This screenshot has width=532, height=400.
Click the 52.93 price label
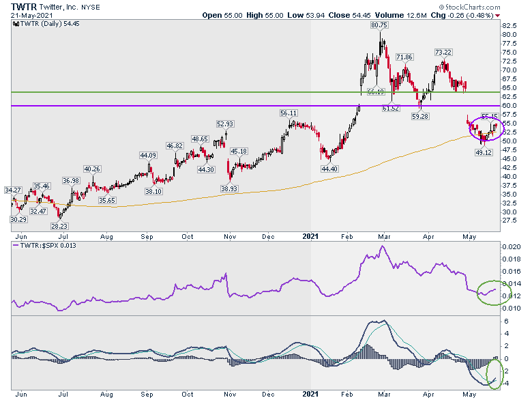coord(225,124)
